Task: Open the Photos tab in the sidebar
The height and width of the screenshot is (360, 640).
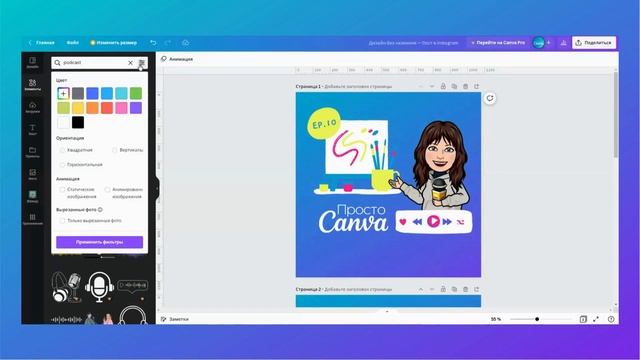Action: 33,175
